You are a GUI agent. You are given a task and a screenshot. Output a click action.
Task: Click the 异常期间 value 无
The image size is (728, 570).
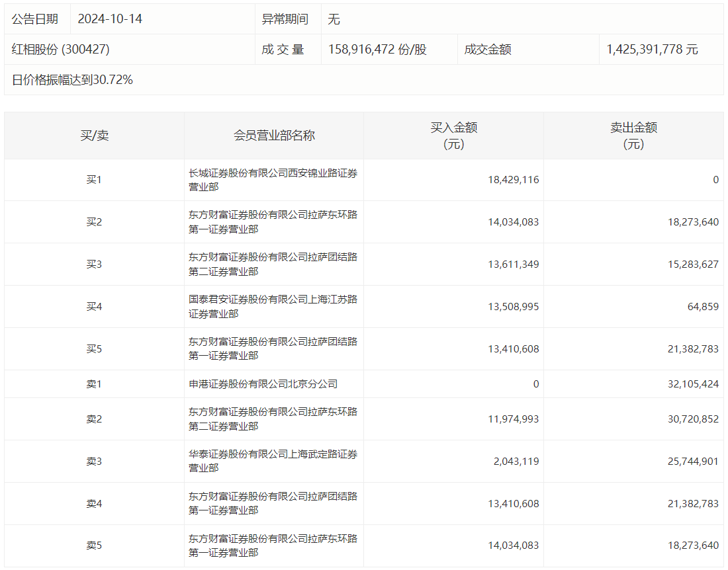(x=334, y=19)
